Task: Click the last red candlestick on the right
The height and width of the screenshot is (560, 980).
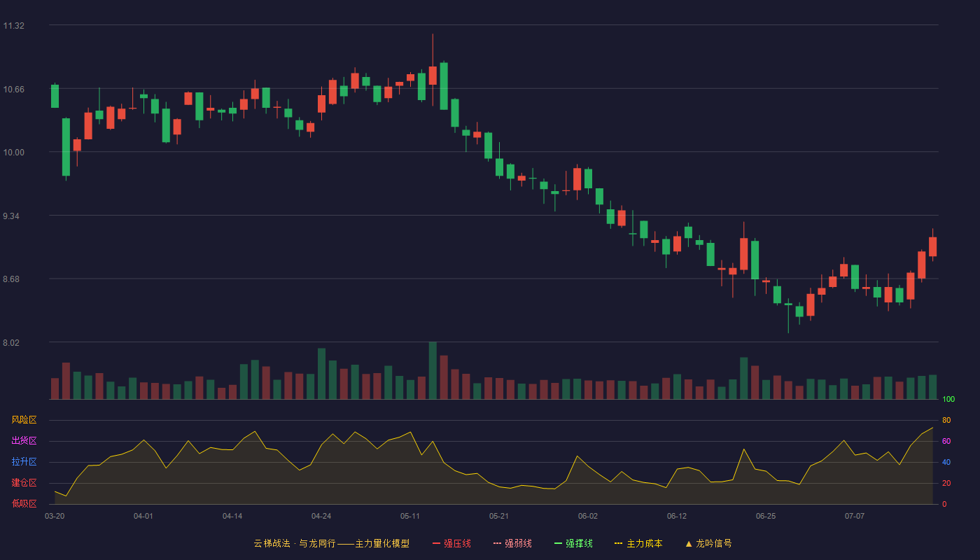Action: pyautogui.click(x=932, y=246)
